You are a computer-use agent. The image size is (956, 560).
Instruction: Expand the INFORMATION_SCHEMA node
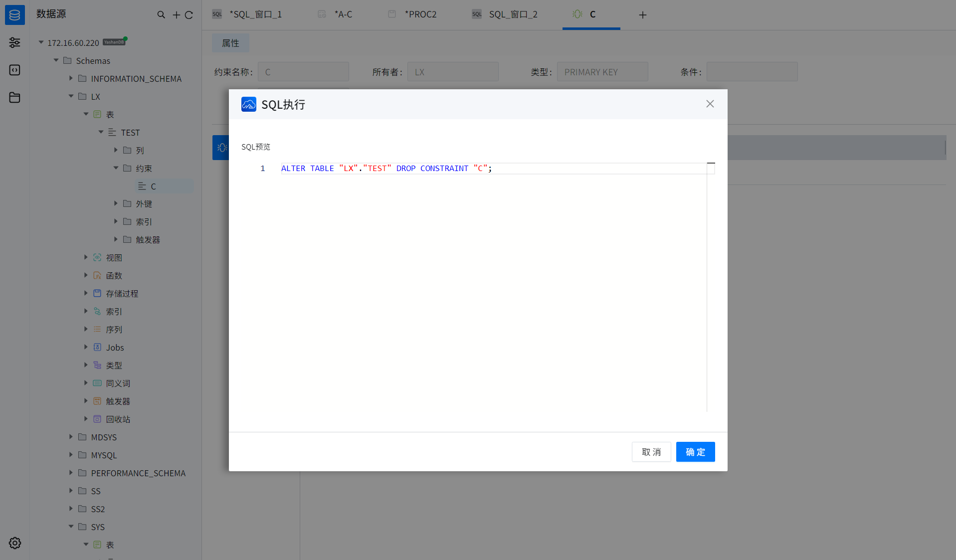[71, 78]
